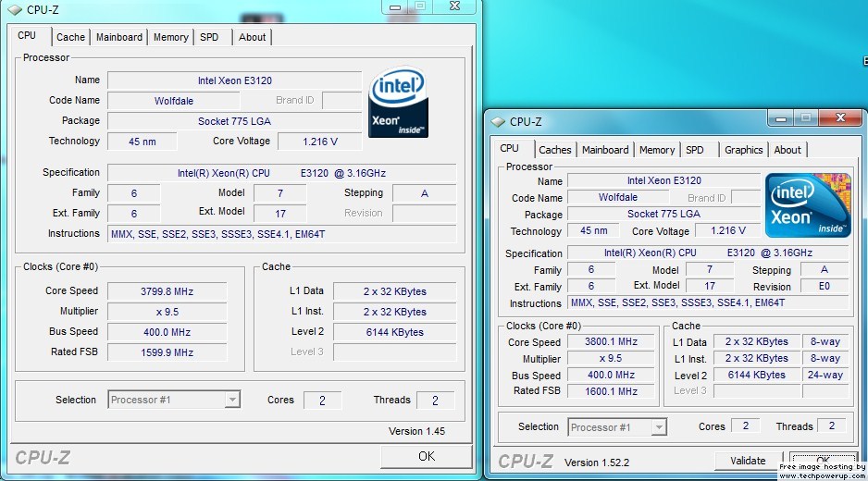Image resolution: width=868 pixels, height=481 pixels.
Task: Click Rated FSB '1599.9 MHz' value
Action: 167,352
